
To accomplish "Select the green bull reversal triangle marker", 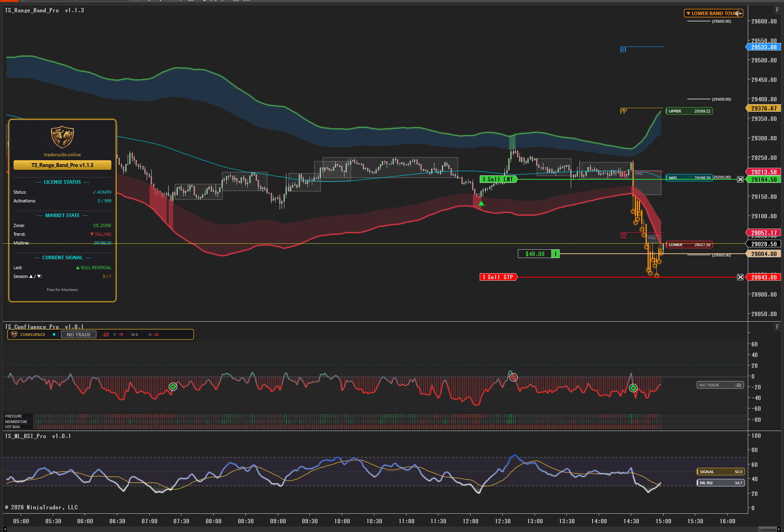I will point(481,204).
